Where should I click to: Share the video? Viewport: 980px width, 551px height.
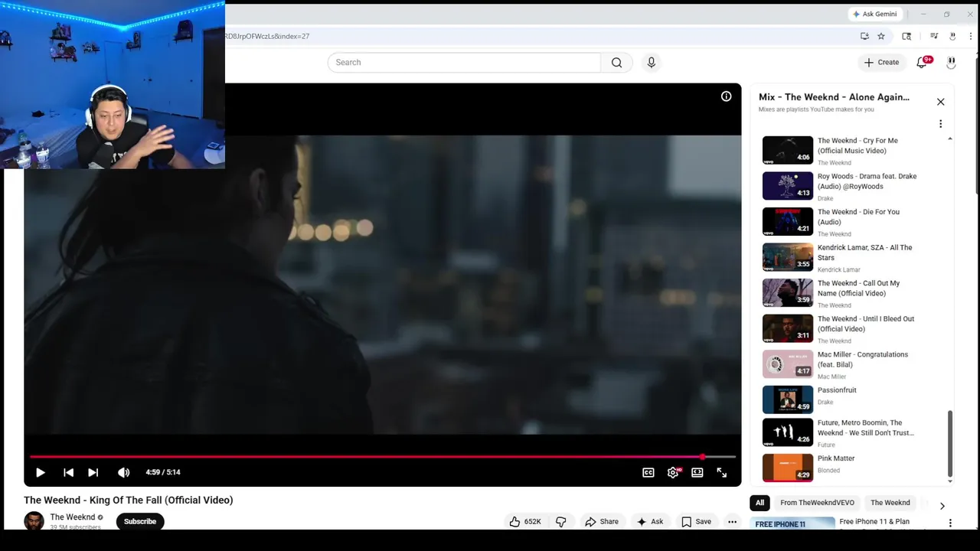pyautogui.click(x=602, y=521)
